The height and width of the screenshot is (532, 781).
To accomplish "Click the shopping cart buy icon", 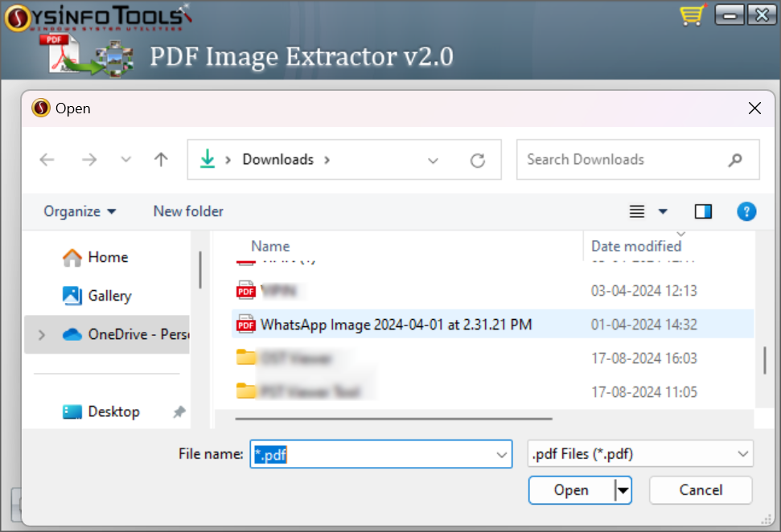I will pyautogui.click(x=693, y=14).
